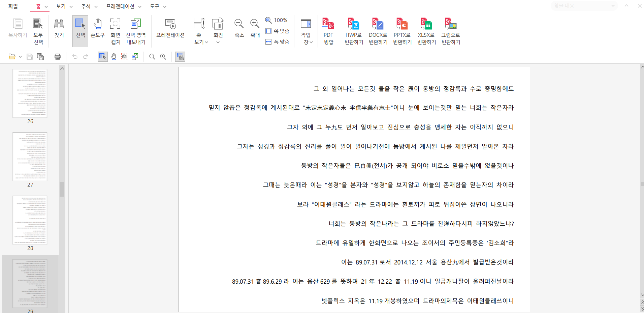Click the 폭 맞춤 fit-width button
This screenshot has height=313, width=644.
coord(278,42)
